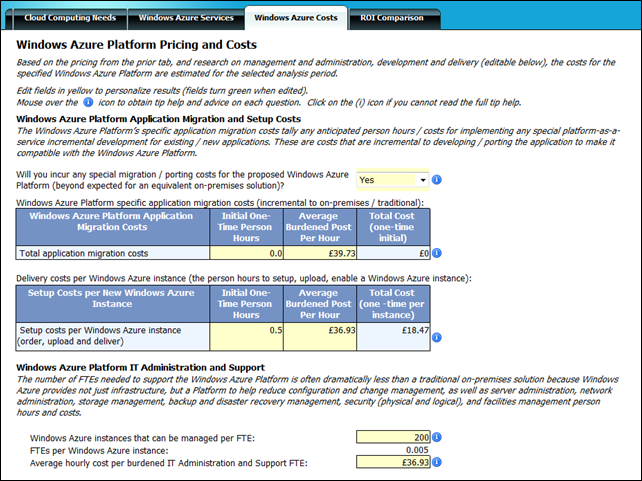Go to the ROI Comparison tab
The image size is (642, 481).
392,18
